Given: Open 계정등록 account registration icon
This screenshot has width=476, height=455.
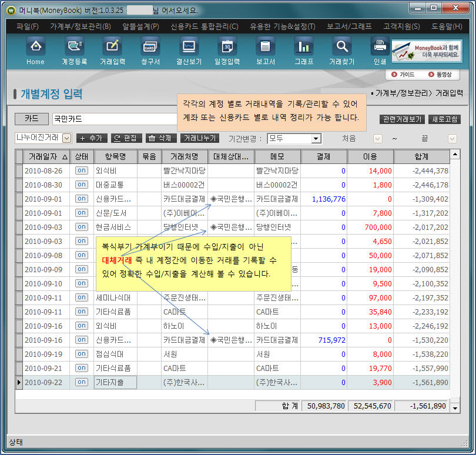Looking at the screenshot, I should 74,47.
